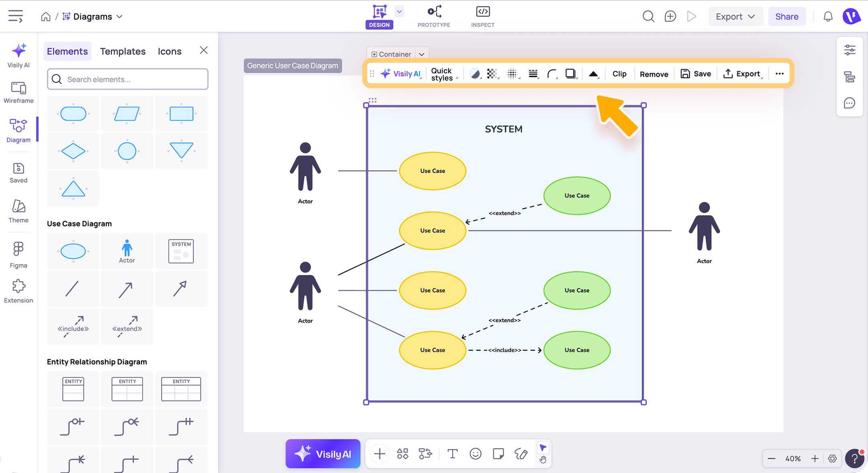This screenshot has width=868, height=473.
Task: Pick the rounded rectangle flowchart shape
Action: (x=73, y=113)
